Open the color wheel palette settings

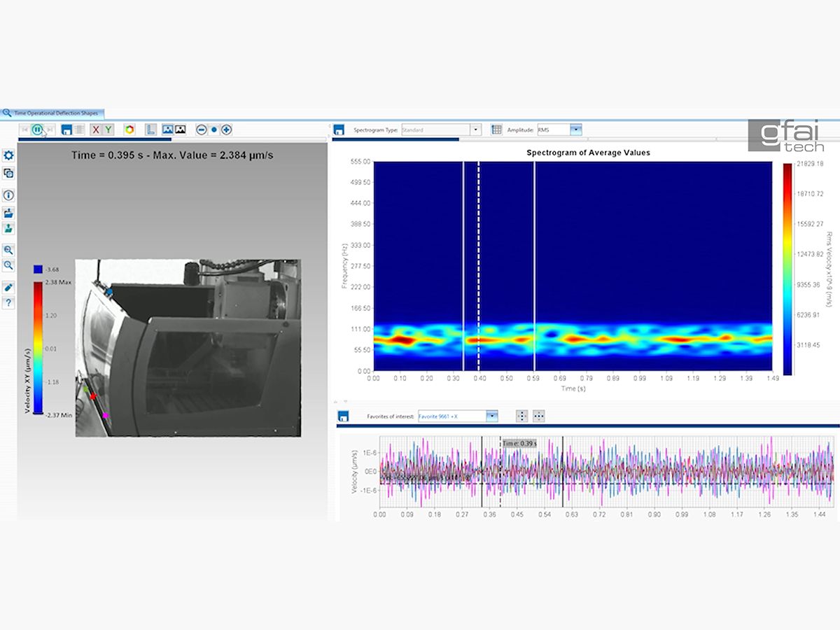[129, 129]
